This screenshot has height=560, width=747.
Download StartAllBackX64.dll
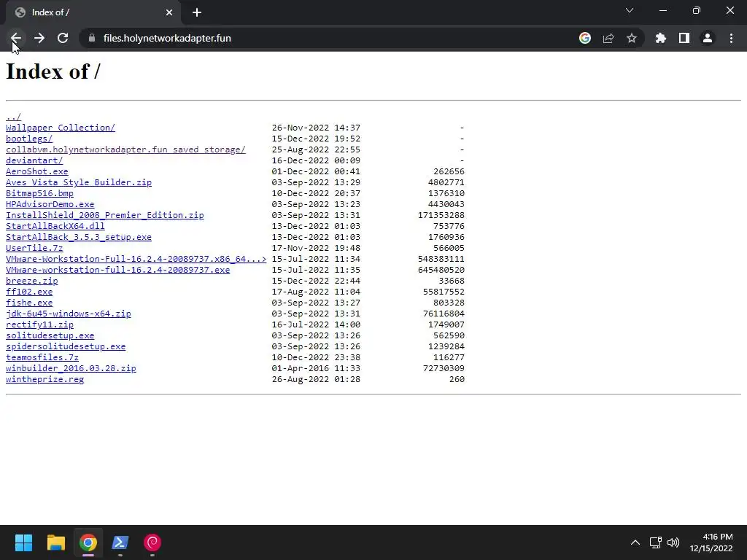pyautogui.click(x=55, y=226)
